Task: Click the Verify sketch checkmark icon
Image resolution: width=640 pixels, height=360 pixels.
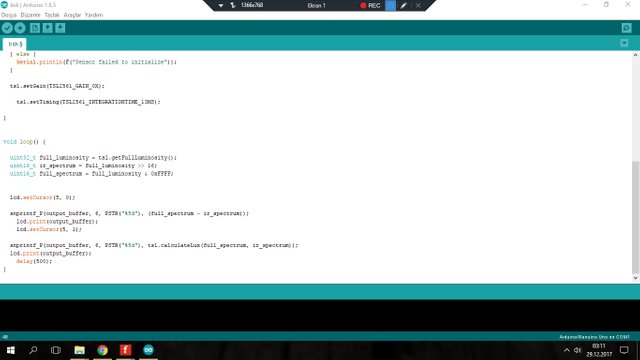Action: (x=7, y=28)
